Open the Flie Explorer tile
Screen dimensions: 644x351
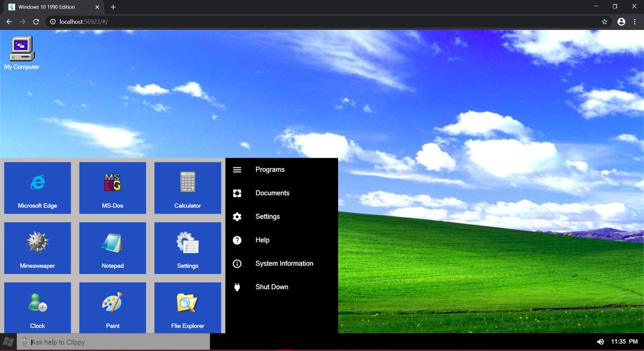click(x=188, y=308)
